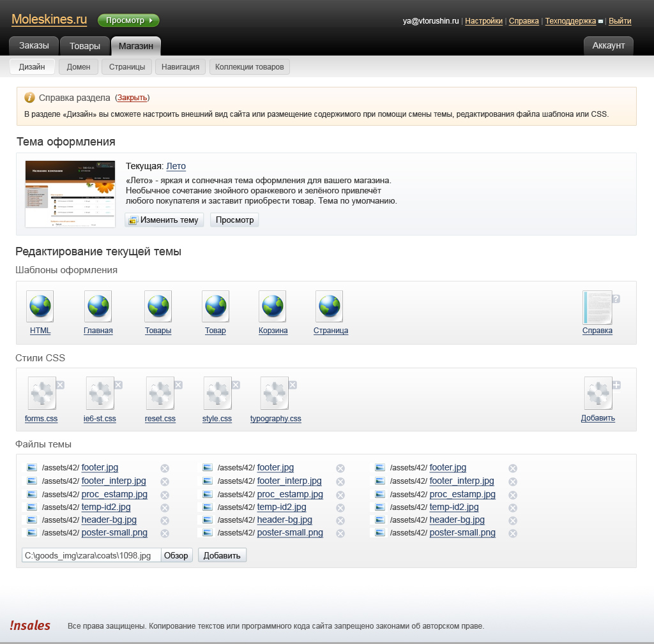The width and height of the screenshot is (654, 644).
Task: Remove footer.jpg in the first file column
Action: [165, 468]
